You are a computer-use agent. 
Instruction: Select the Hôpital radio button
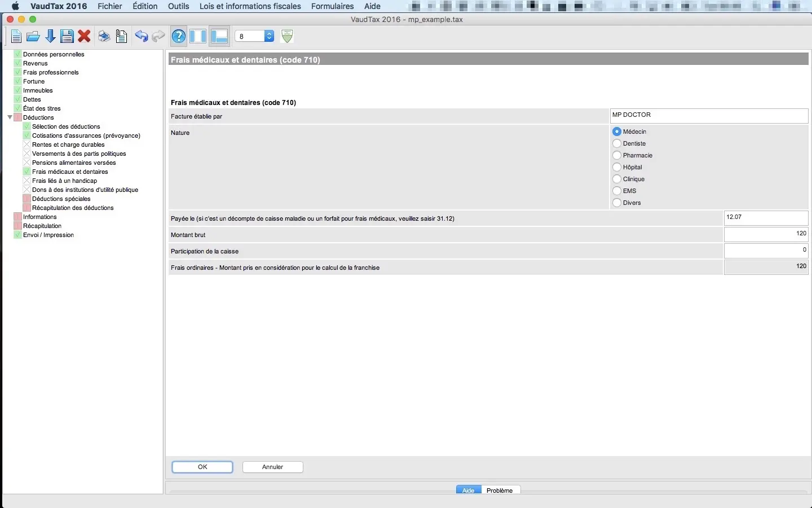pos(617,167)
